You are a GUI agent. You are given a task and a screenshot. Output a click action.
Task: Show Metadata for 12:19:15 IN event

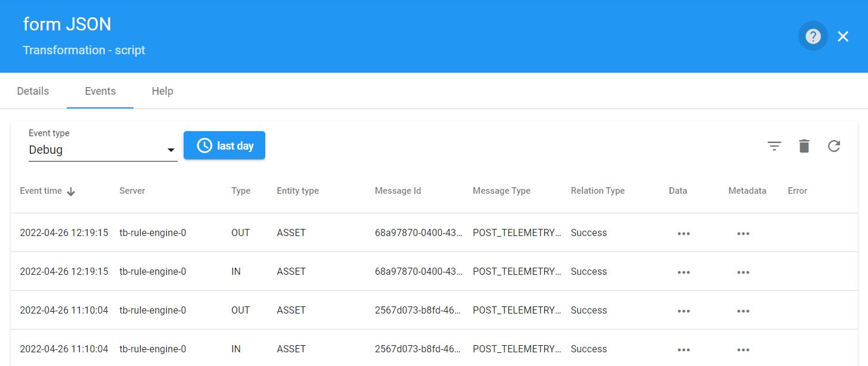coord(743,272)
